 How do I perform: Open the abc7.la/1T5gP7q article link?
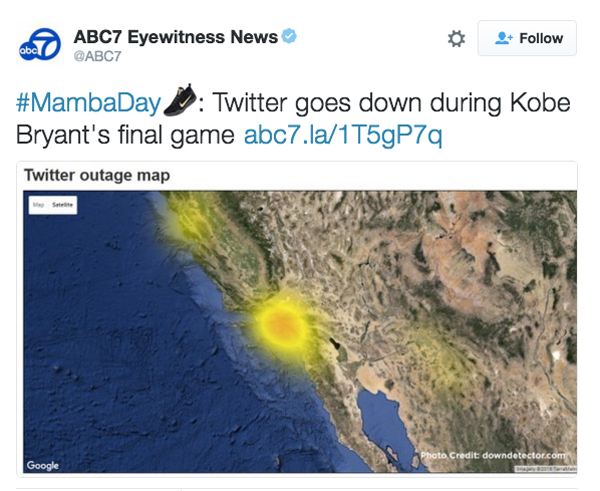click(343, 135)
